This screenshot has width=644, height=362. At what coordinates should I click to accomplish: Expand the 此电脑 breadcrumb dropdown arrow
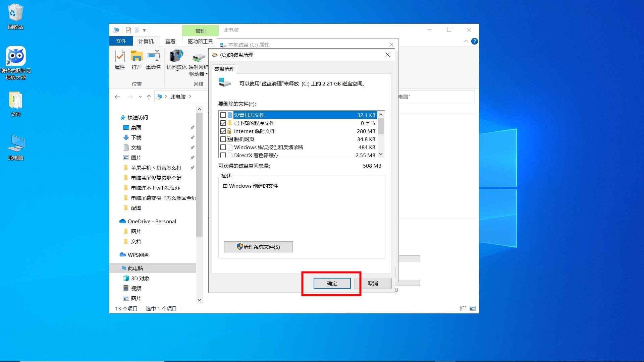click(190, 97)
